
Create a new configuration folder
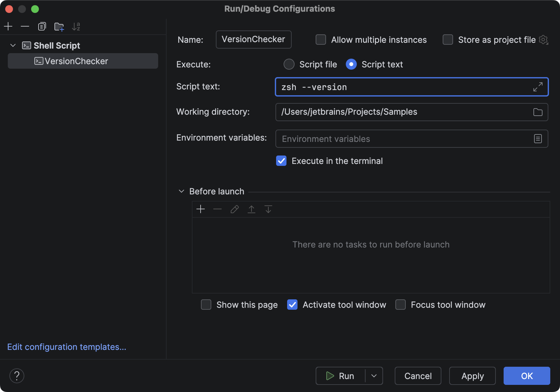tap(59, 26)
